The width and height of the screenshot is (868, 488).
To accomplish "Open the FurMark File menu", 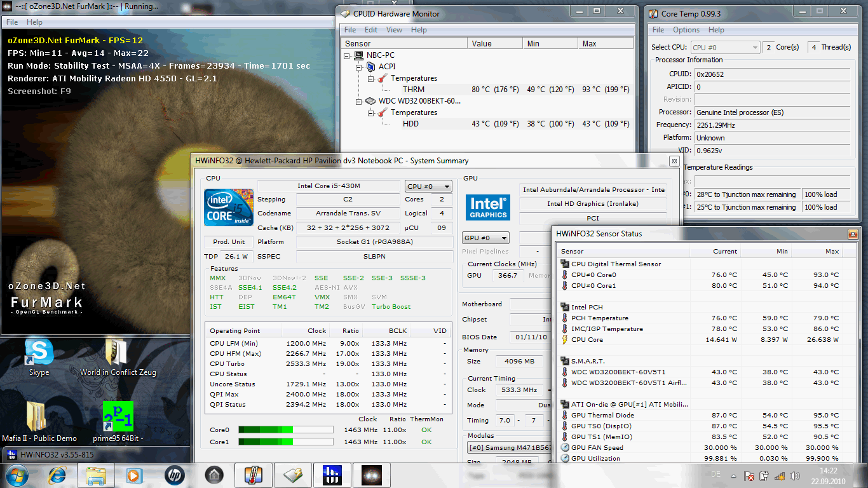I will 12,22.
